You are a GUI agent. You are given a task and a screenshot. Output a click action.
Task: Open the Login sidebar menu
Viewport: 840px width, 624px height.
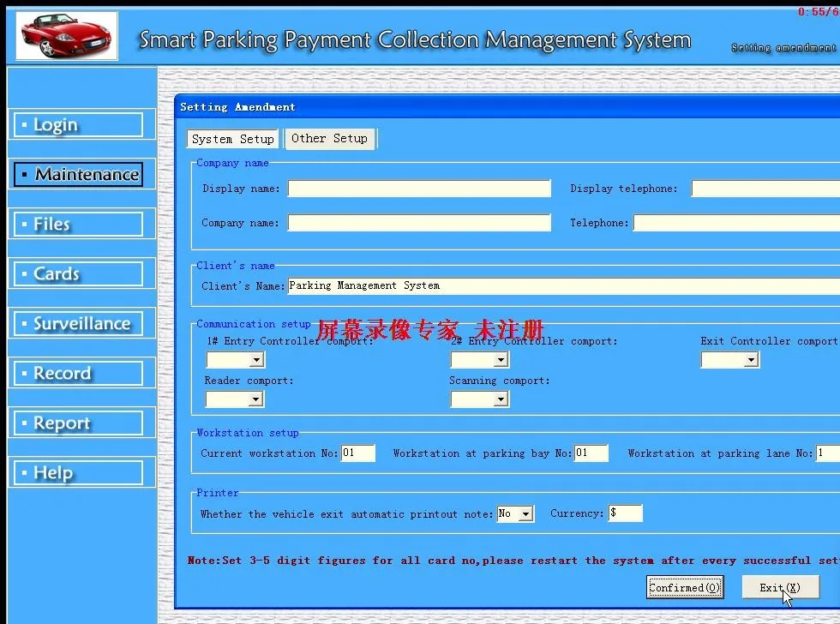(78, 125)
